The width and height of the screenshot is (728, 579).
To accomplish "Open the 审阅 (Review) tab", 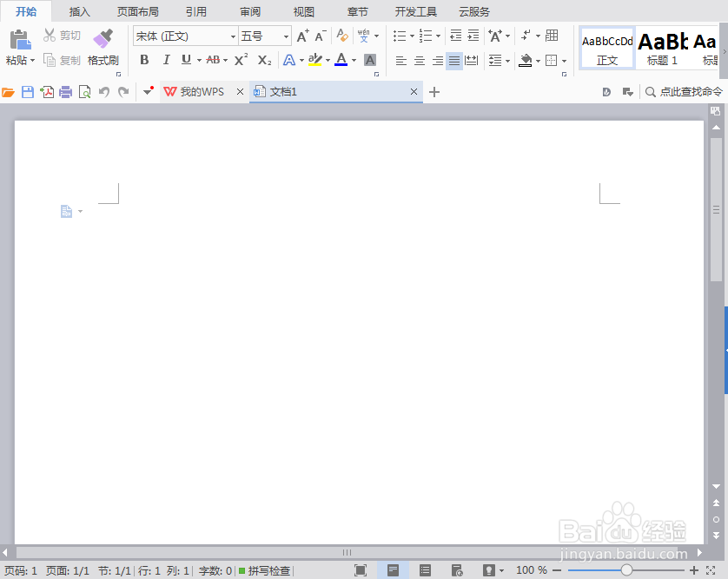I will click(250, 11).
